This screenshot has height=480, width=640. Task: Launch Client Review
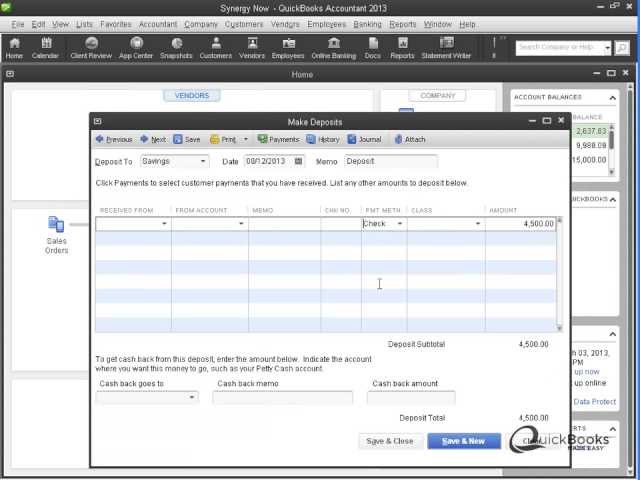tap(91, 48)
